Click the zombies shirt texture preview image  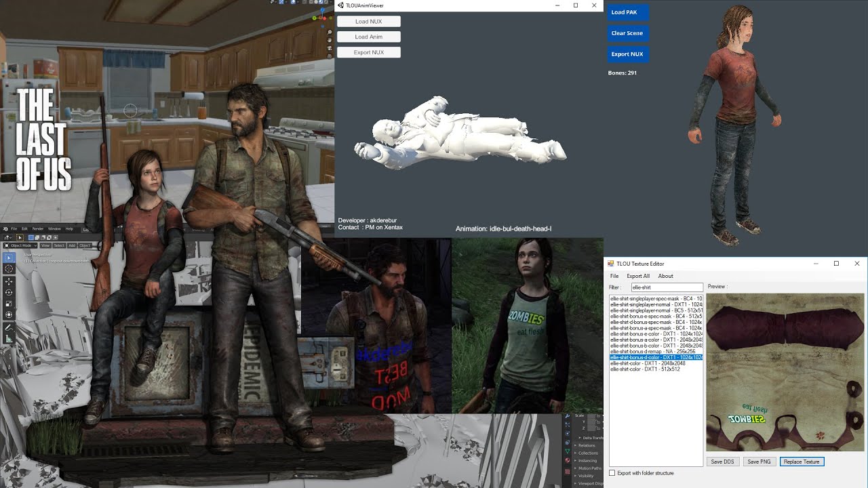coord(785,372)
